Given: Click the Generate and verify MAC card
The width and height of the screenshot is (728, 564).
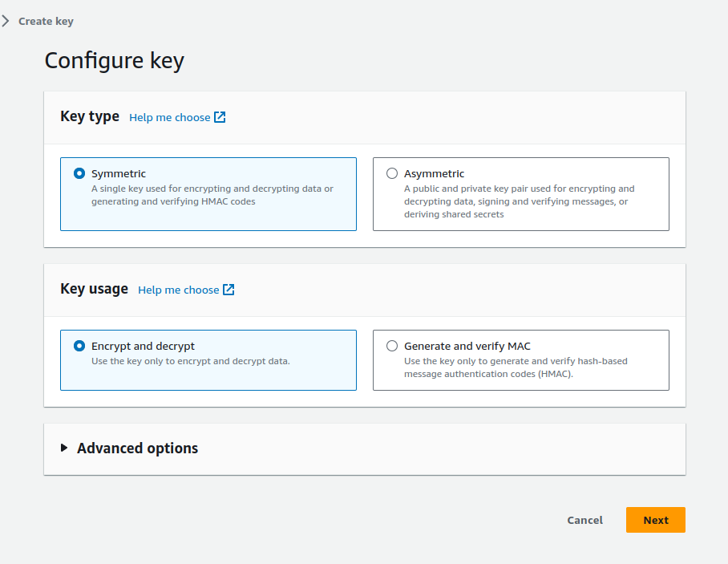Looking at the screenshot, I should (x=520, y=359).
